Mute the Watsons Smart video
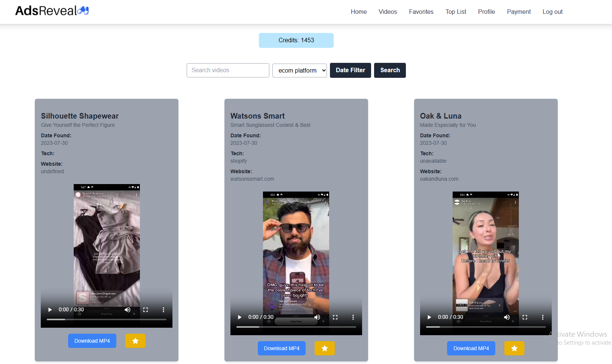612x364 pixels. click(x=317, y=317)
